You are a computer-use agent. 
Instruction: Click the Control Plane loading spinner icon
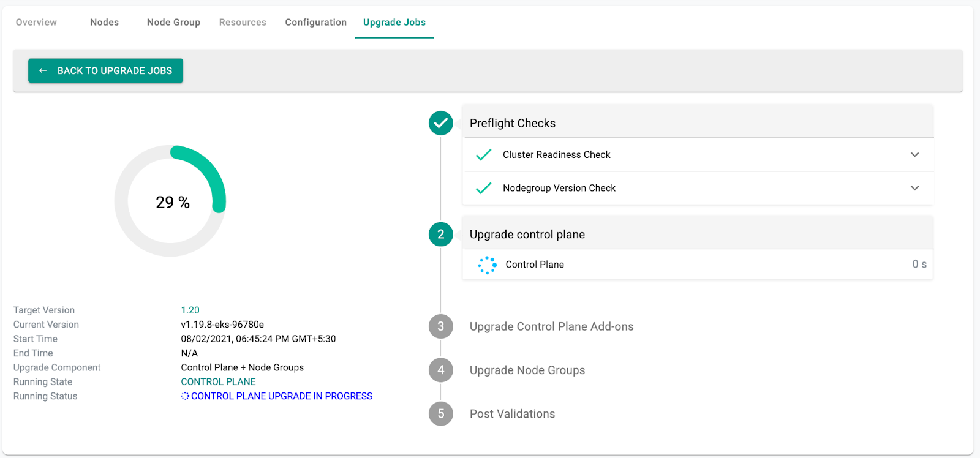coord(488,265)
